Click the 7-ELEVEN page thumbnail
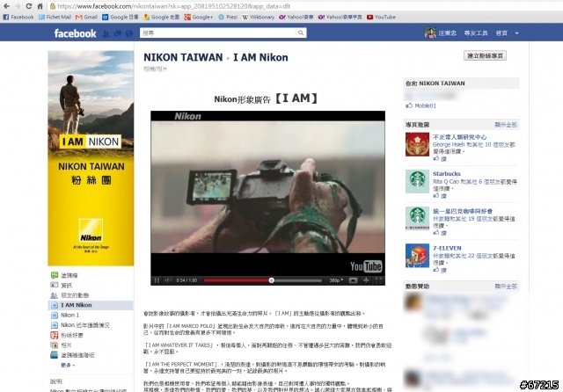Screen dimensions: 563x392 [417, 256]
